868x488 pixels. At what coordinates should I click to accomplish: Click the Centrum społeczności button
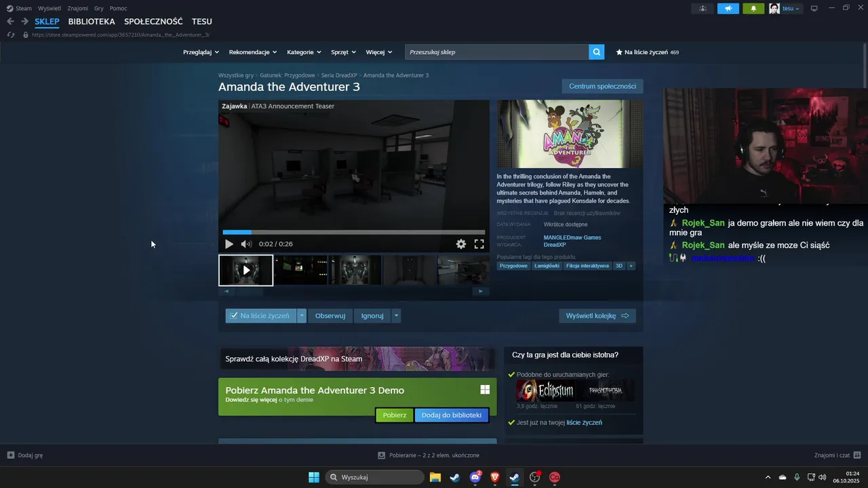(602, 86)
